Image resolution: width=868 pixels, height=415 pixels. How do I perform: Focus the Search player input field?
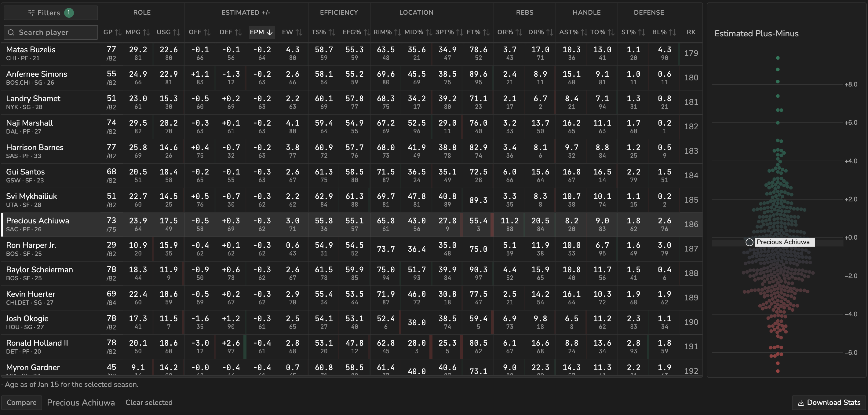click(51, 32)
